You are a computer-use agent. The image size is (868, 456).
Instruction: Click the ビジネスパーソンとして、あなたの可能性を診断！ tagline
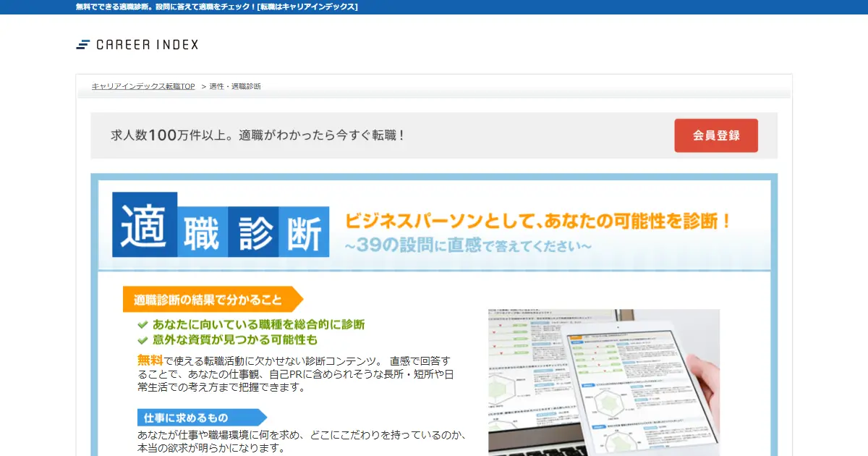click(x=538, y=221)
